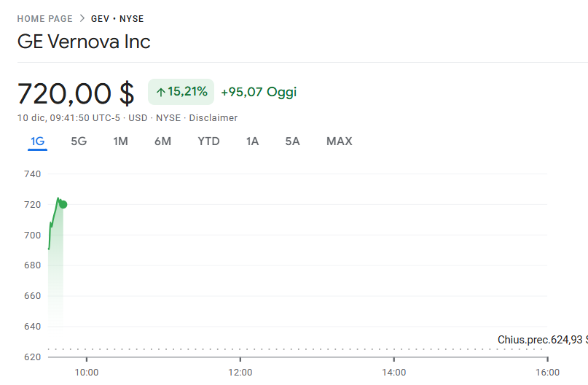Viewport: 588px width, 385px height.
Task: Click the 15,21% change badge
Action: pyautogui.click(x=181, y=92)
